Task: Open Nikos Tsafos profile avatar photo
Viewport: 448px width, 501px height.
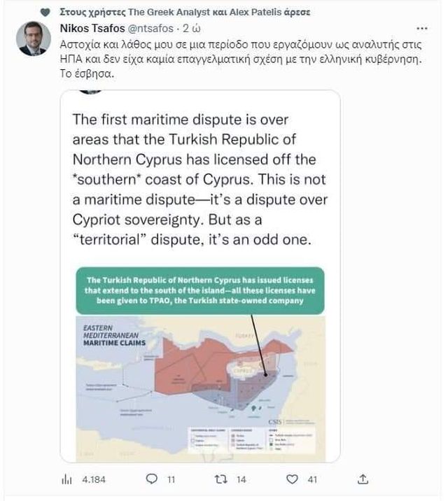Action: click(33, 39)
